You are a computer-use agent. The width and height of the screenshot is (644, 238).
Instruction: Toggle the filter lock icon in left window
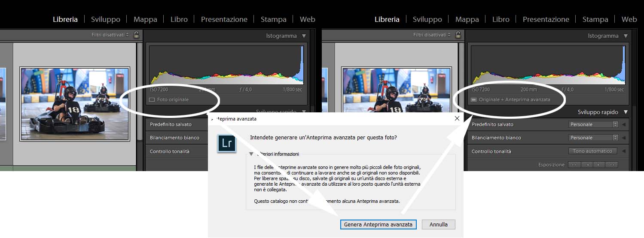(137, 35)
